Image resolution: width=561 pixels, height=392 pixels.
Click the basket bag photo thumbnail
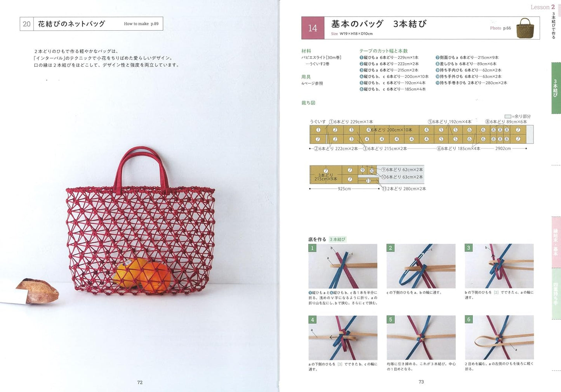(x=525, y=28)
